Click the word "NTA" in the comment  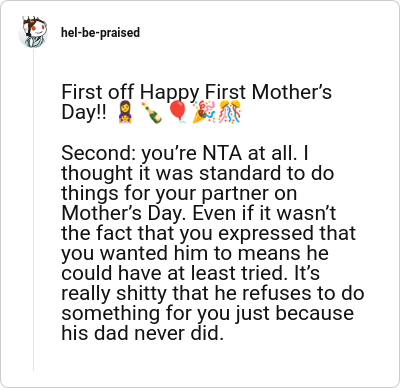pyautogui.click(x=222, y=153)
